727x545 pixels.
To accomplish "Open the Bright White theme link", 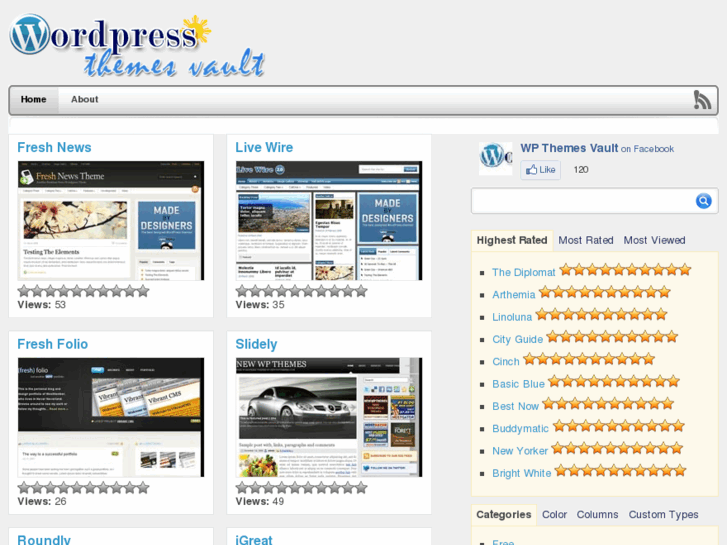I will [522, 473].
